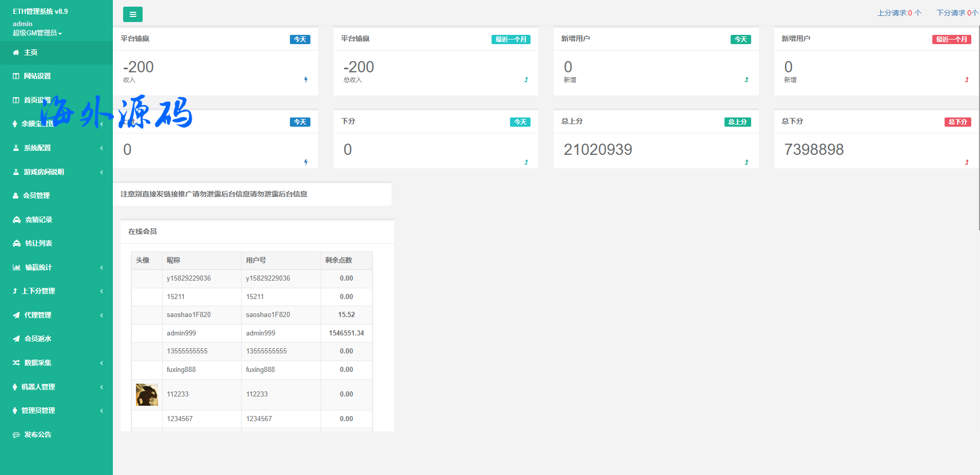This screenshot has width=980, height=475.
Task: Click the car icon next to 竞猜记录
Action: pyautogui.click(x=16, y=220)
